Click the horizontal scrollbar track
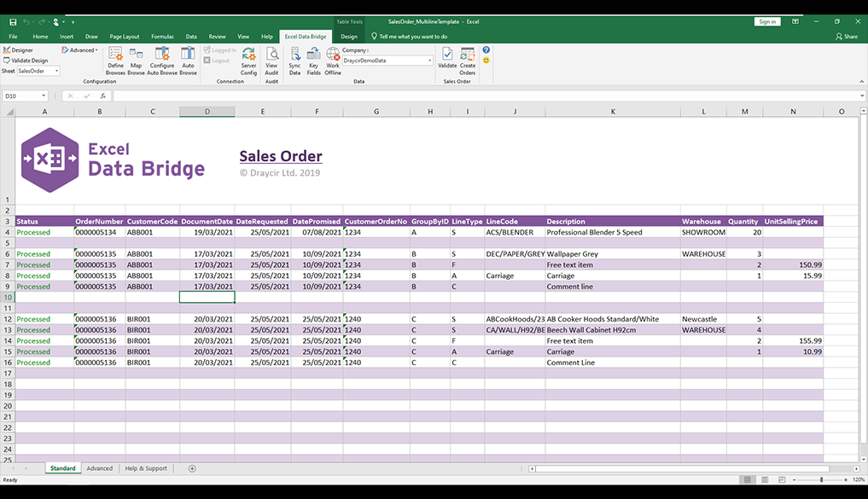This screenshot has width=868, height=499. click(694, 468)
